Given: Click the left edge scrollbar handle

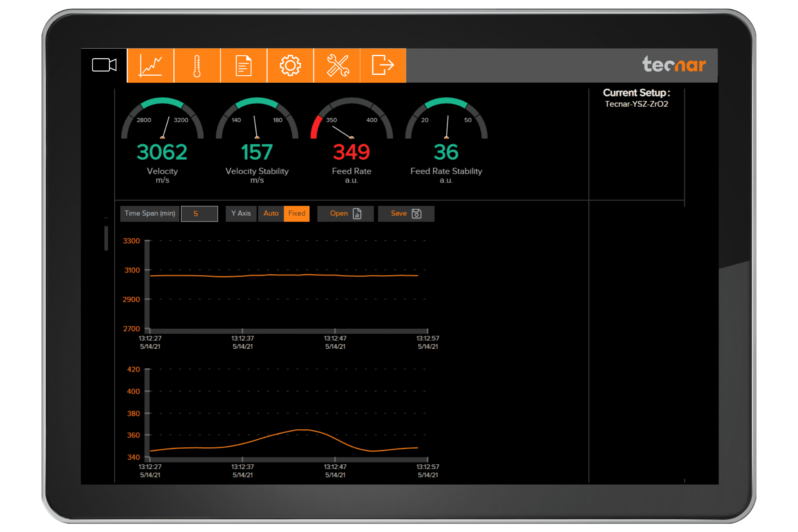Looking at the screenshot, I should click(106, 238).
